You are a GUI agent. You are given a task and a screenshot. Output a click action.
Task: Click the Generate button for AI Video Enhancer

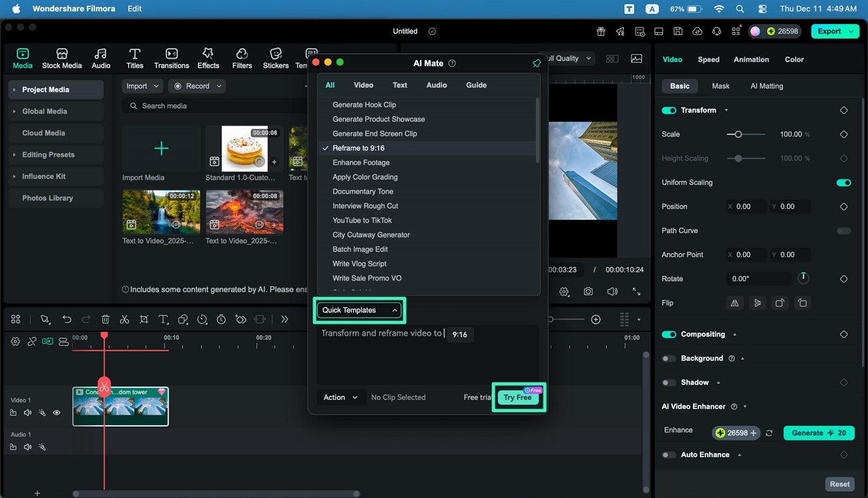[819, 433]
